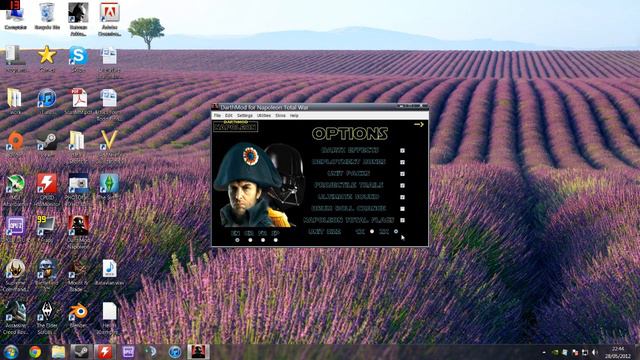Image resolution: width=640 pixels, height=360 pixels.
Task: Open Steam from the taskbar
Action: [x=82, y=352]
